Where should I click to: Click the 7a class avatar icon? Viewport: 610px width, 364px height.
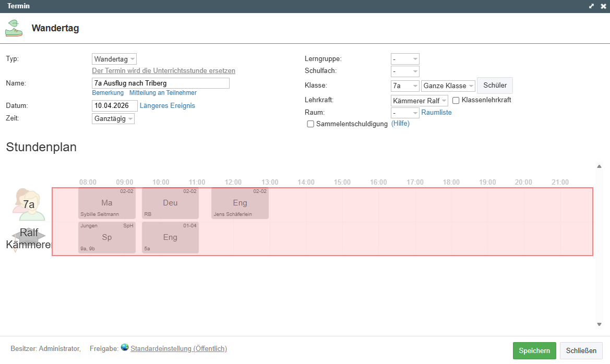pos(29,204)
